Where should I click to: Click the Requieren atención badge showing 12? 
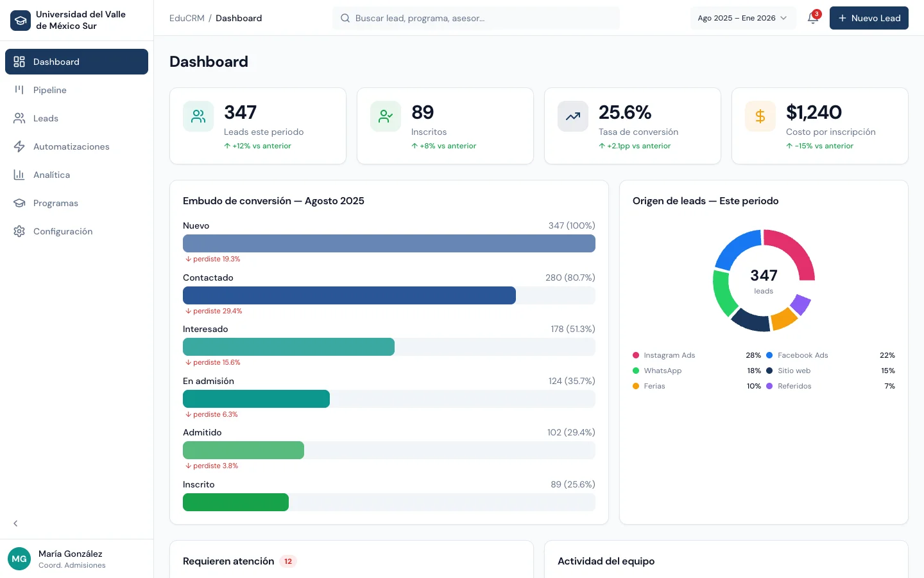[x=288, y=561]
